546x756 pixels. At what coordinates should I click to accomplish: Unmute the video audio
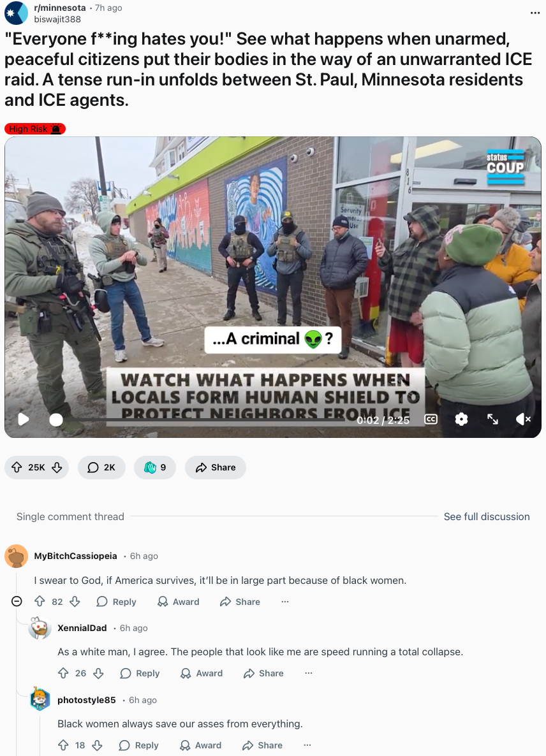(x=523, y=419)
